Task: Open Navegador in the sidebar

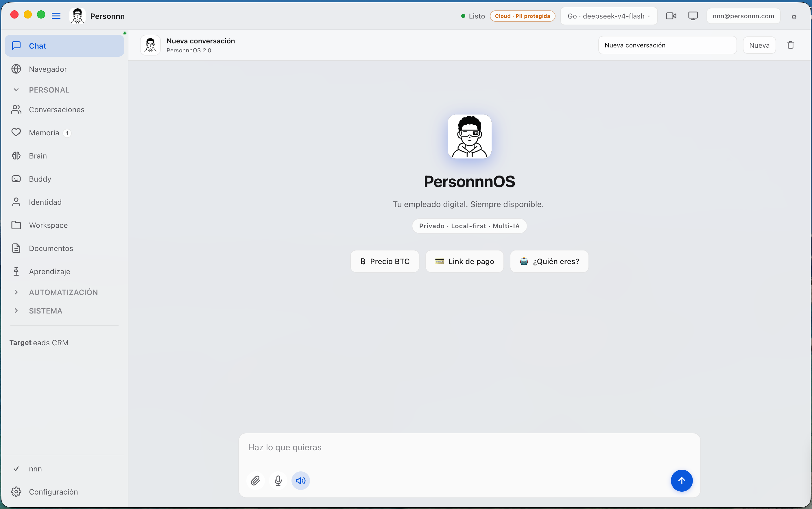Action: tap(64, 69)
